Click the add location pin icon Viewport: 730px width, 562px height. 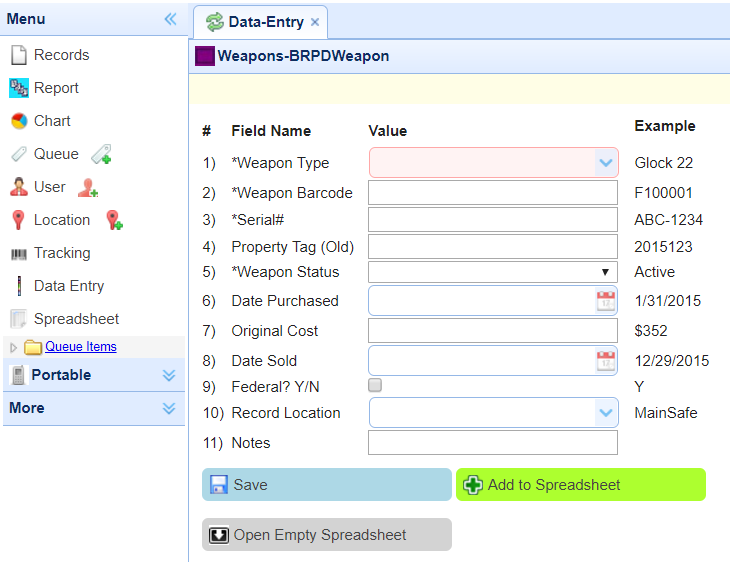coord(114,220)
